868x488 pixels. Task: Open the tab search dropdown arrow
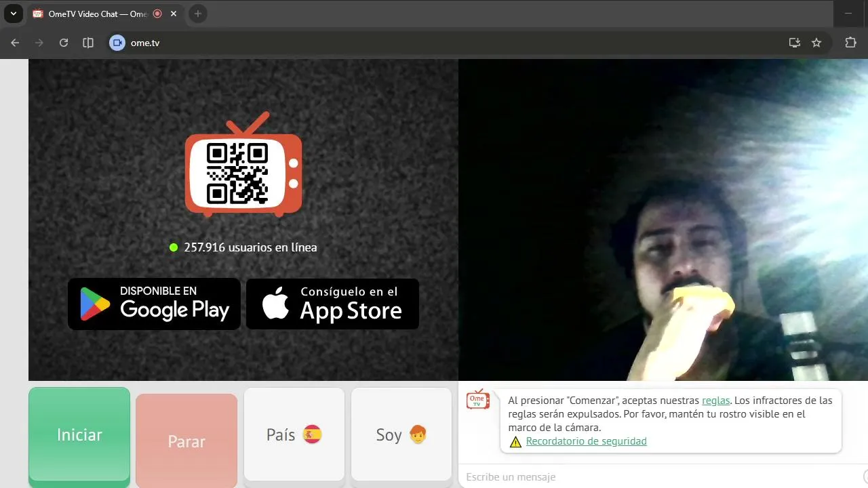tap(13, 14)
